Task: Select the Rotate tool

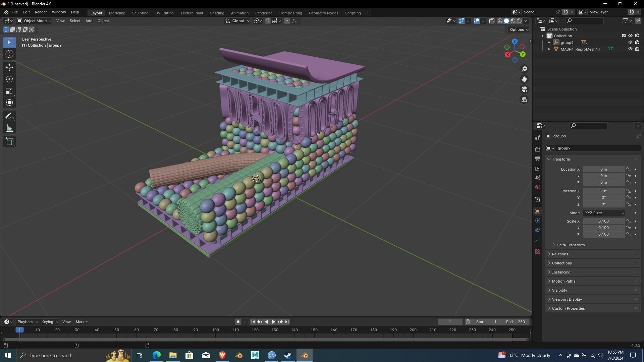Action: coord(9,79)
